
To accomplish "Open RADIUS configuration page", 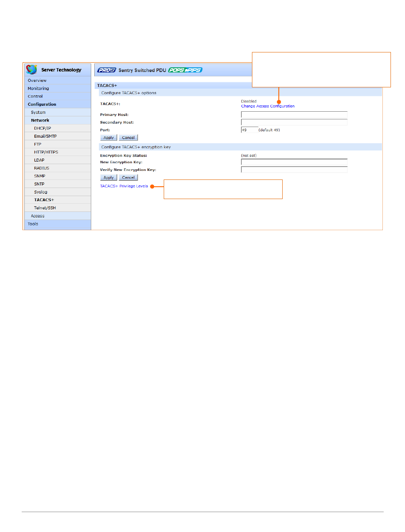I will (x=42, y=168).
